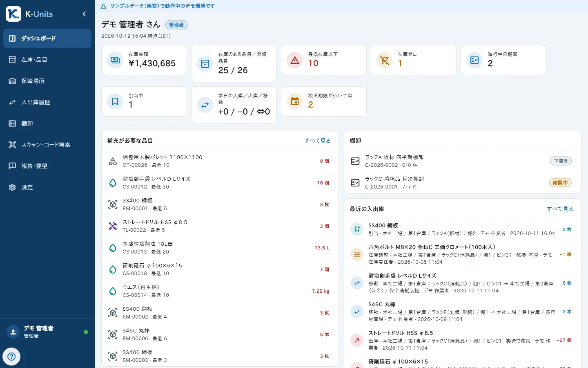
Task: Open S45C 丸棒 RM-00006 row
Action: tap(220, 334)
